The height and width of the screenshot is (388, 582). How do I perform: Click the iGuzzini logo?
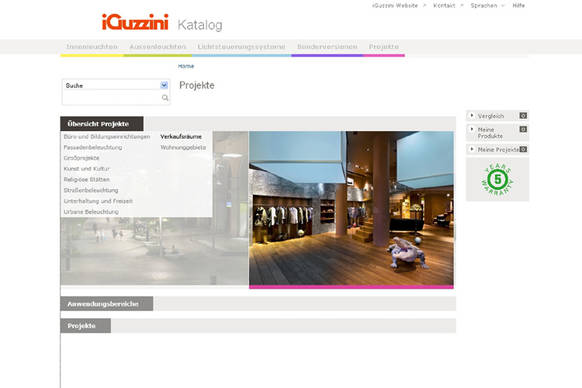[x=135, y=22]
